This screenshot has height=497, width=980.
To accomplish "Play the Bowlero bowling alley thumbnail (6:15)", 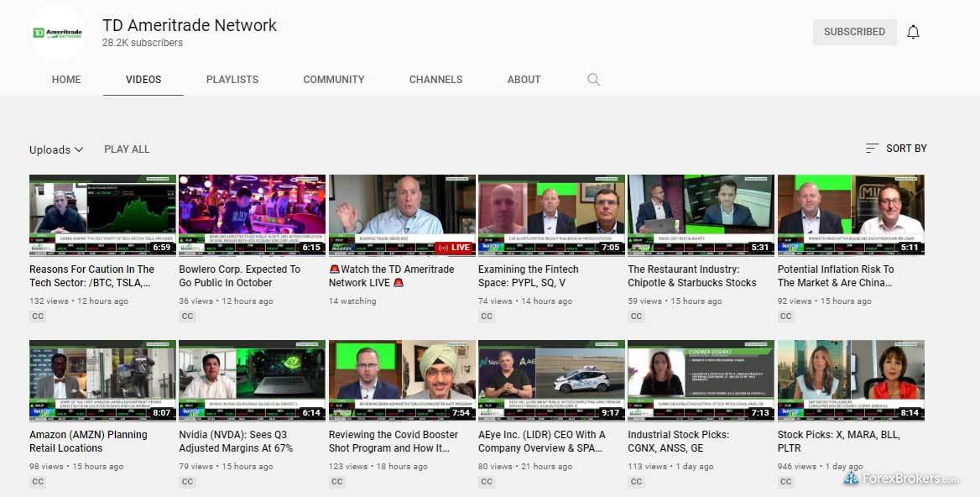I will tap(252, 215).
